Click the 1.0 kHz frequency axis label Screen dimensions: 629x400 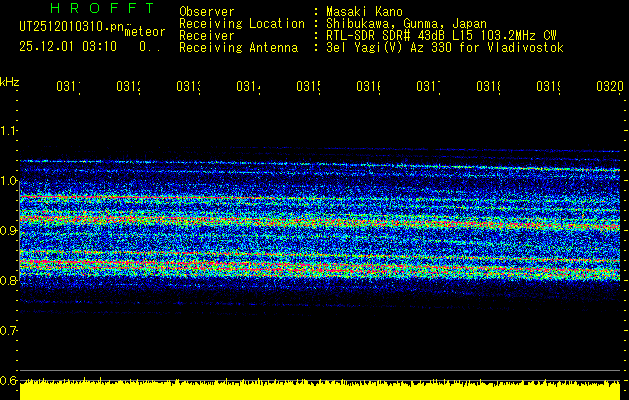tap(8, 181)
